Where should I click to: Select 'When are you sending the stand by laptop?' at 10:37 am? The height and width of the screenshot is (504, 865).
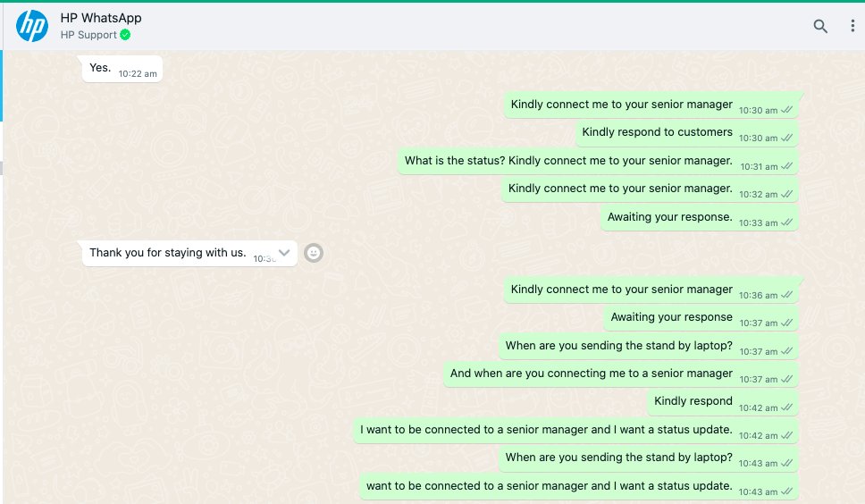coord(649,347)
